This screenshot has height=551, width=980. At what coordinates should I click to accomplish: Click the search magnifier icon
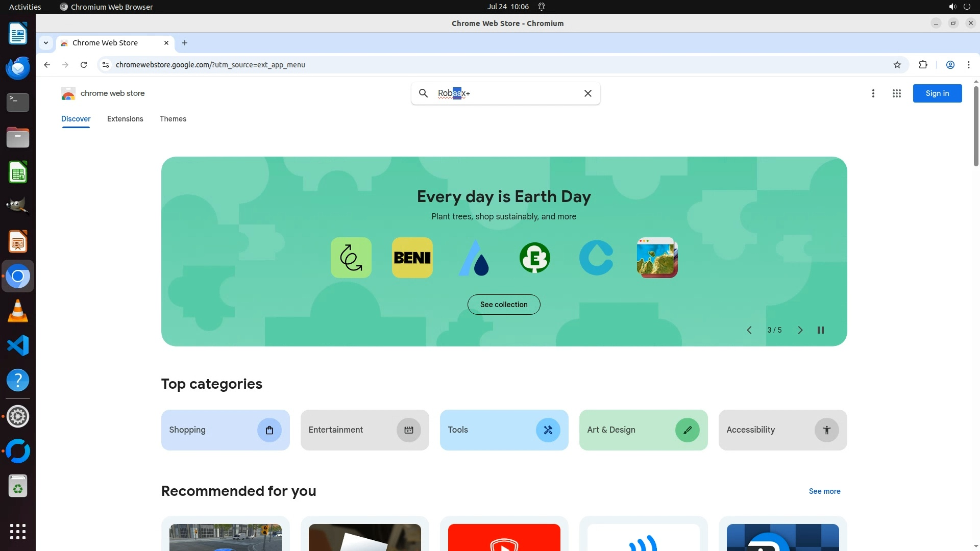[x=423, y=93]
